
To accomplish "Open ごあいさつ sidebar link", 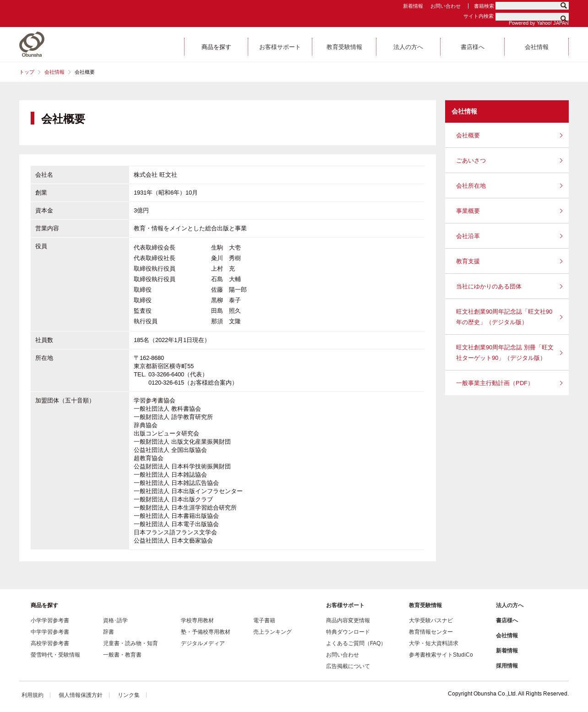I will click(507, 160).
